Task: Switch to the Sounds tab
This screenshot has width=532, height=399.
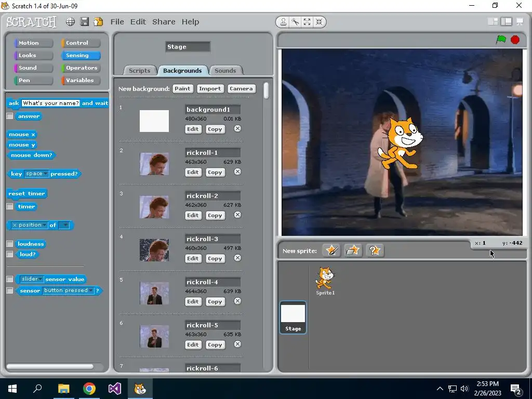Action: point(225,71)
